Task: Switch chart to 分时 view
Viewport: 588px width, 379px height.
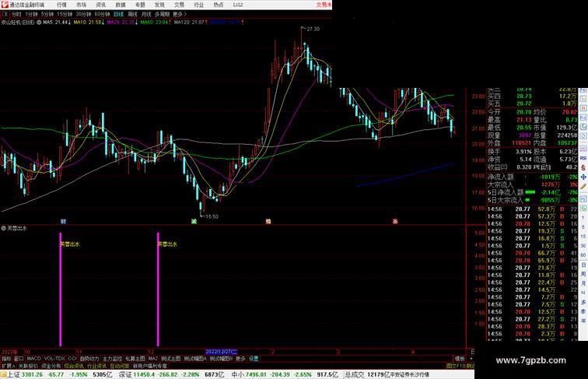Action: [16, 14]
